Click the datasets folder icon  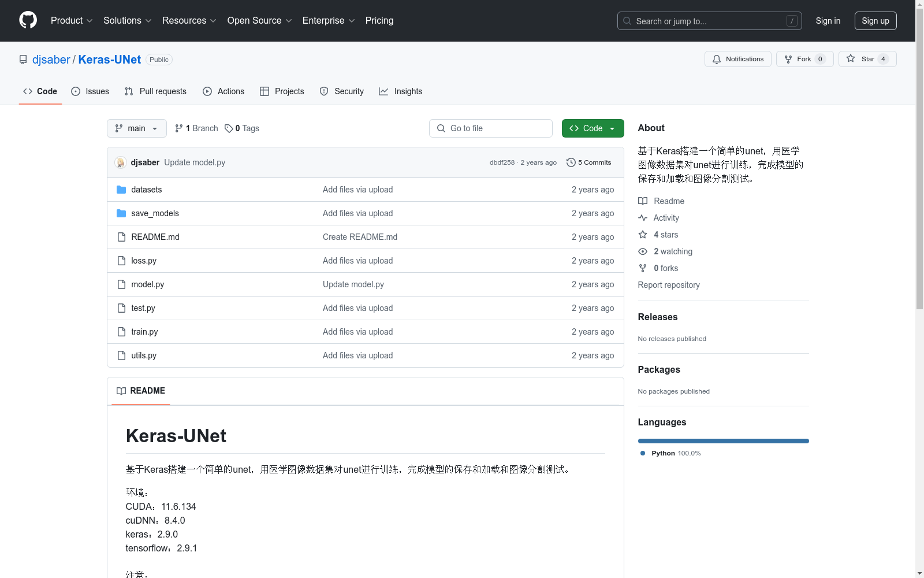121,190
